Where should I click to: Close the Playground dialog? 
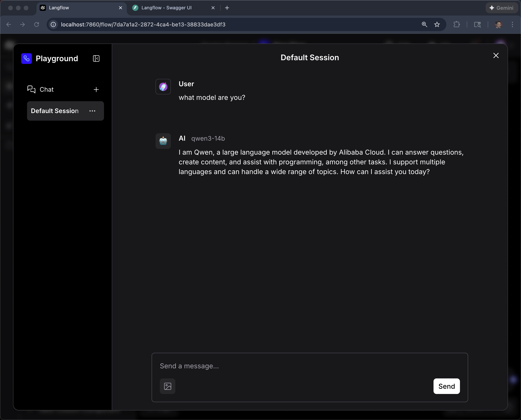tap(496, 56)
